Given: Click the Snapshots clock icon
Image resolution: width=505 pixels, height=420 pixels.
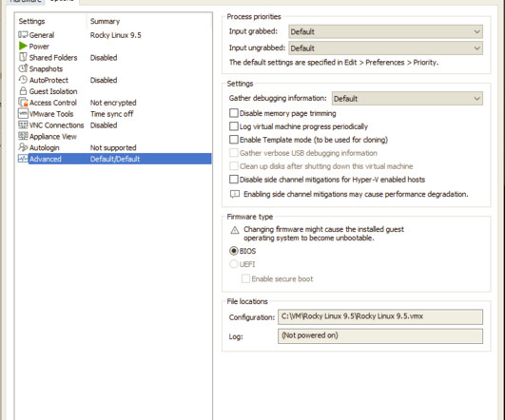Looking at the screenshot, I should [x=23, y=68].
